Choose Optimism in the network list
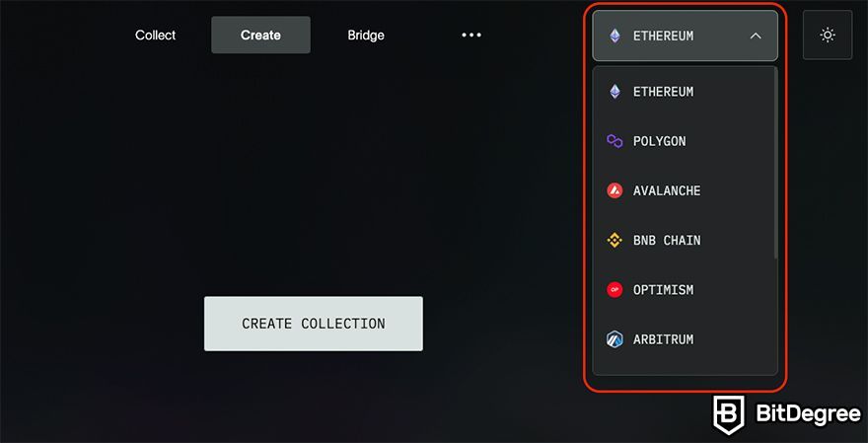The height and width of the screenshot is (443, 868). click(684, 290)
